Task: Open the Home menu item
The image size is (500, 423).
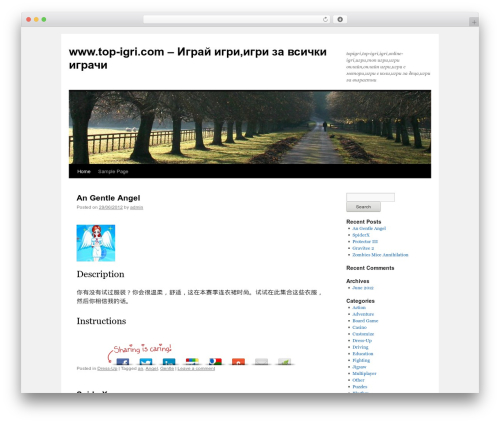Action: point(84,171)
